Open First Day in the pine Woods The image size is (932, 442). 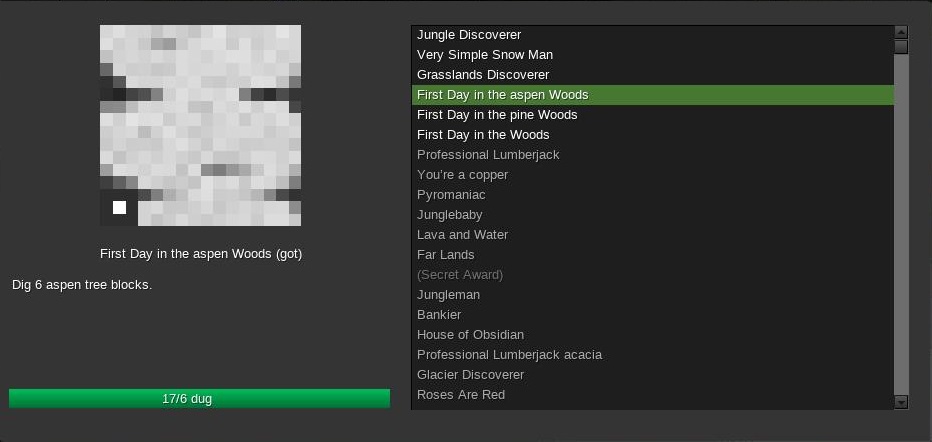[497, 115]
